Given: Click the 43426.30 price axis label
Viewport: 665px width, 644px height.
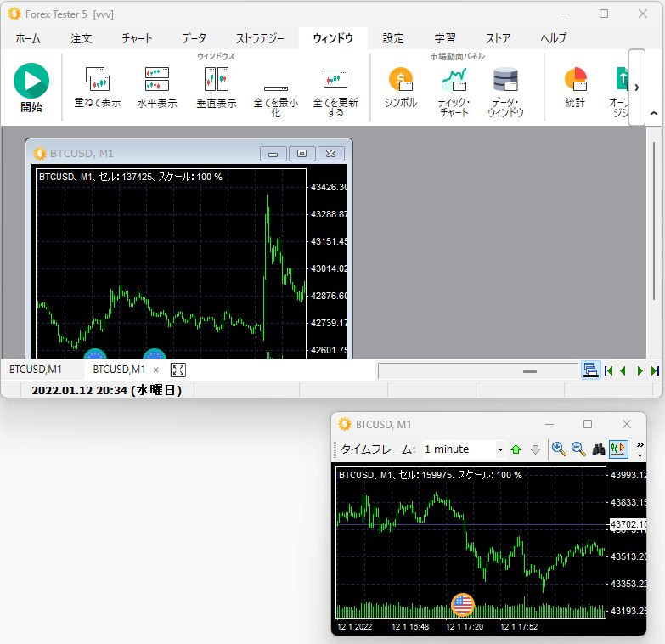Looking at the screenshot, I should click(329, 187).
